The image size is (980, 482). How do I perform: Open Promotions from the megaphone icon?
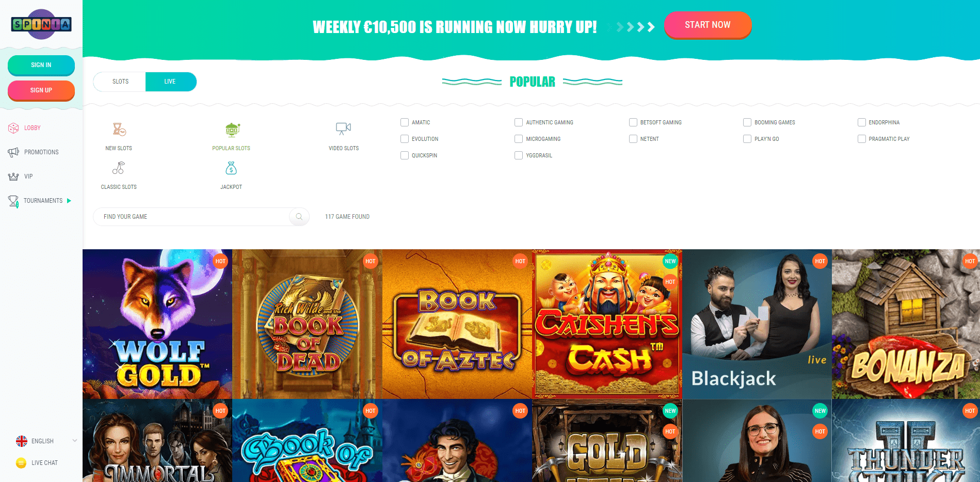click(x=13, y=152)
